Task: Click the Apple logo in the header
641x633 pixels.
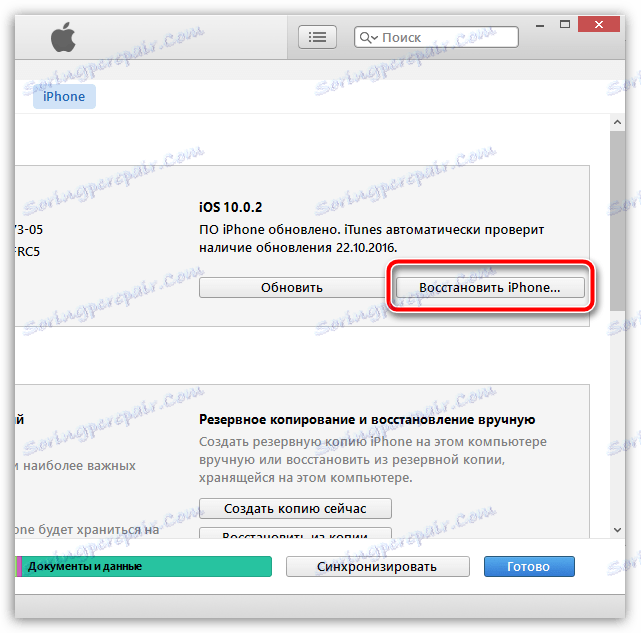Action: click(x=63, y=37)
